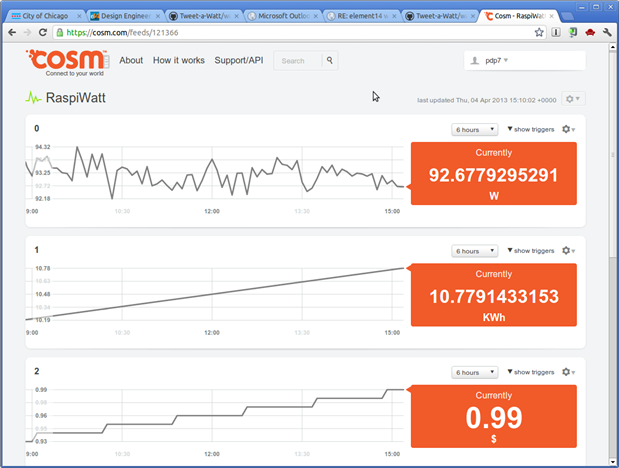Click the 10.7791433153 KWh current value box
Image resolution: width=619 pixels, height=468 pixels.
[493, 295]
